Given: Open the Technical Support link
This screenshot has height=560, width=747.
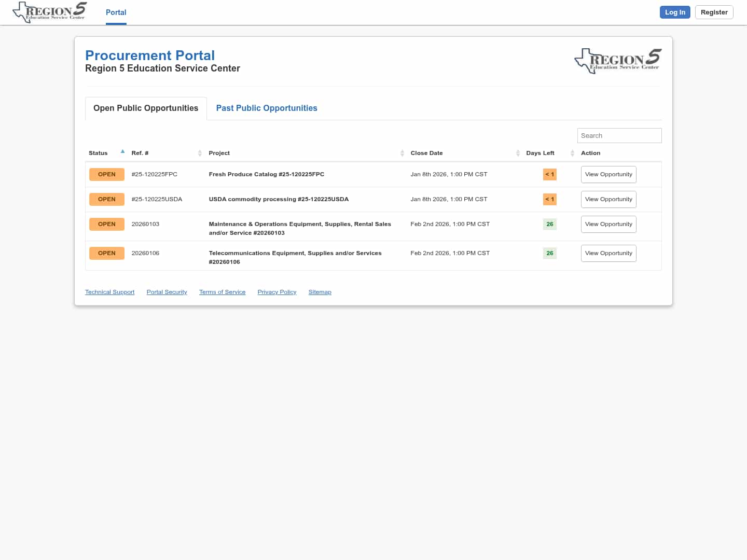Looking at the screenshot, I should pyautogui.click(x=109, y=292).
